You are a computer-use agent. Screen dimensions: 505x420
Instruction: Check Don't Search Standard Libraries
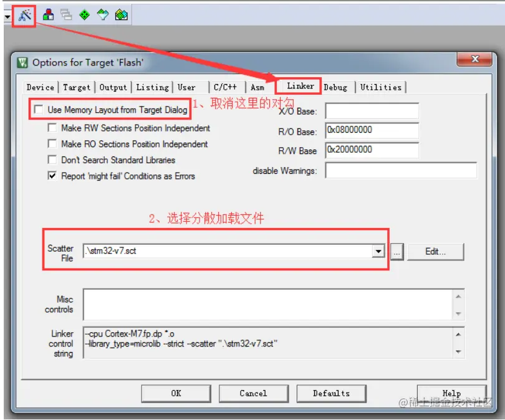coord(52,160)
